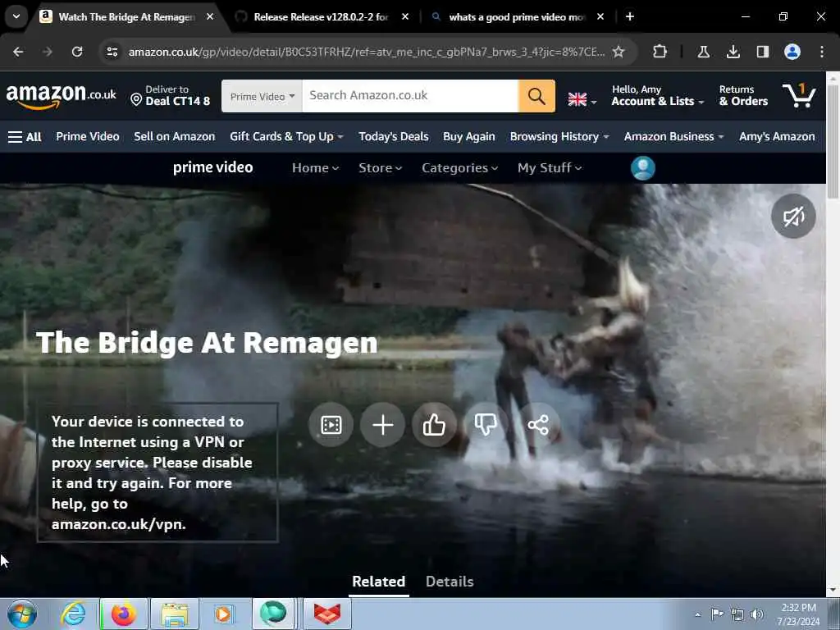Expand Gift Cards & Top Up menu
This screenshot has height=630, width=840.
(x=286, y=137)
